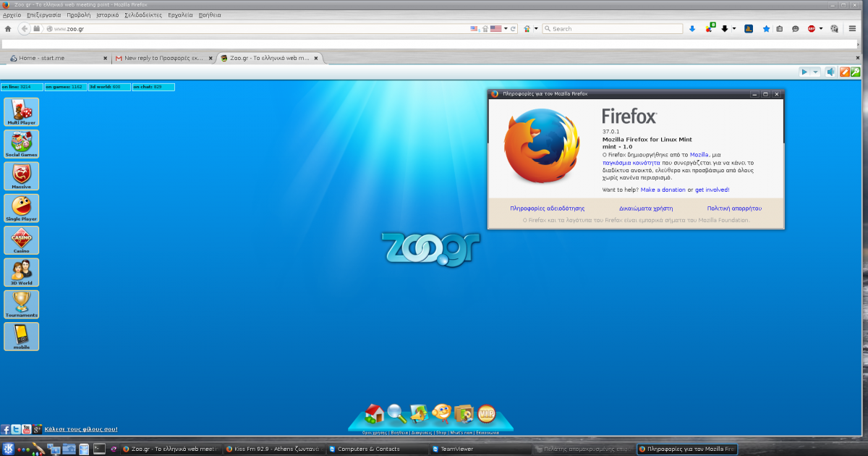This screenshot has height=456, width=868.
Task: Expand the black download arrow dropdown
Action: [733, 29]
